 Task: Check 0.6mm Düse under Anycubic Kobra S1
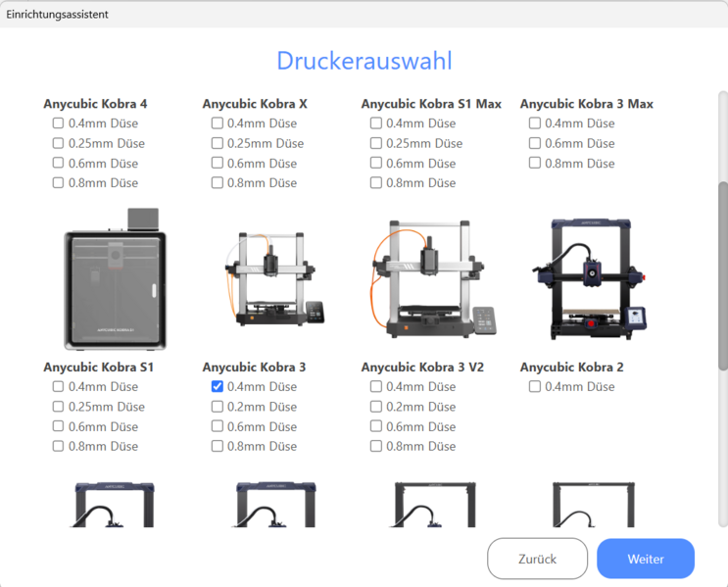58,426
